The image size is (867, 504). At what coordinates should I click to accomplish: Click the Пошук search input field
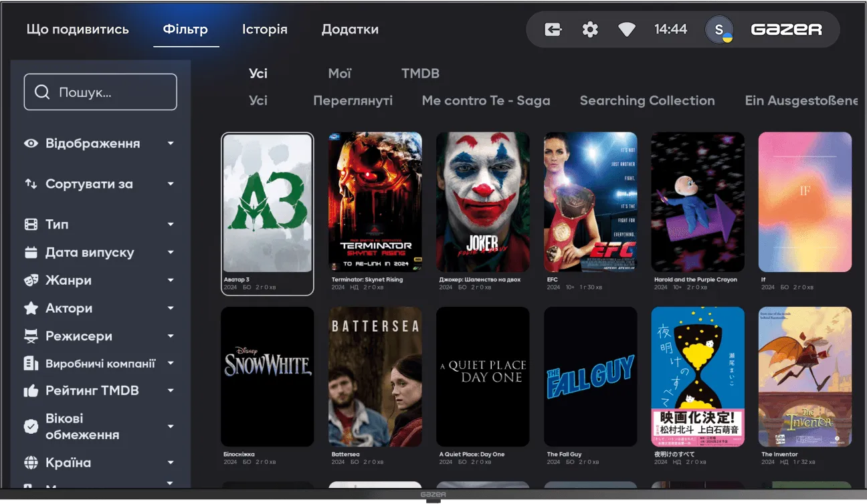coord(100,92)
